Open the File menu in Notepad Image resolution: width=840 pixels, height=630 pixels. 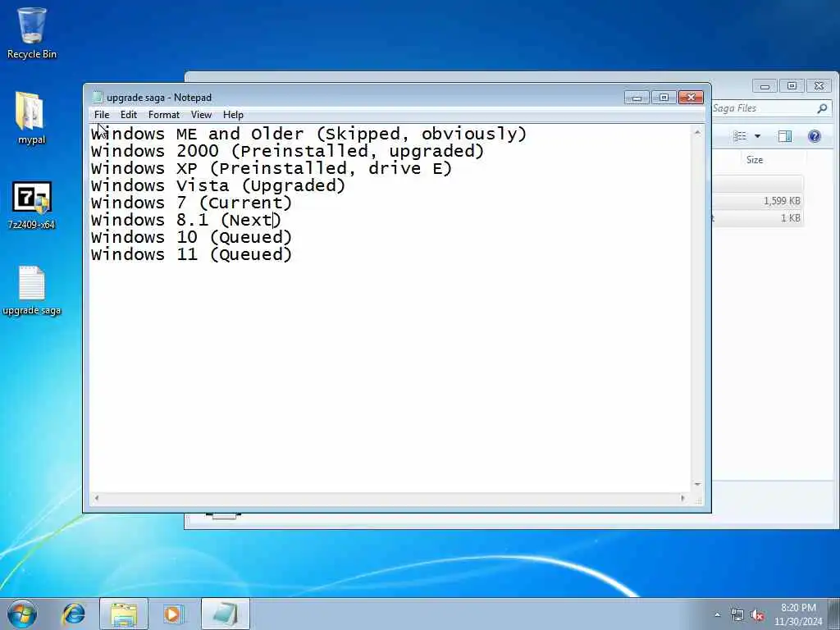pyautogui.click(x=101, y=115)
